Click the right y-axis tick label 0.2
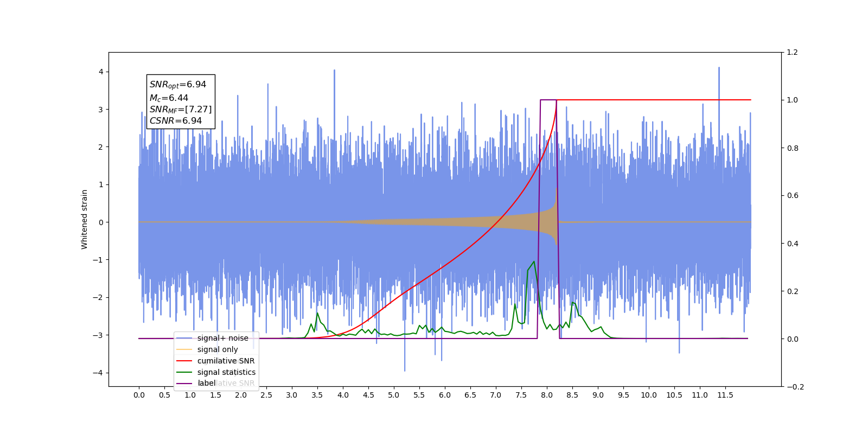The height and width of the screenshot is (434, 868). [793, 291]
